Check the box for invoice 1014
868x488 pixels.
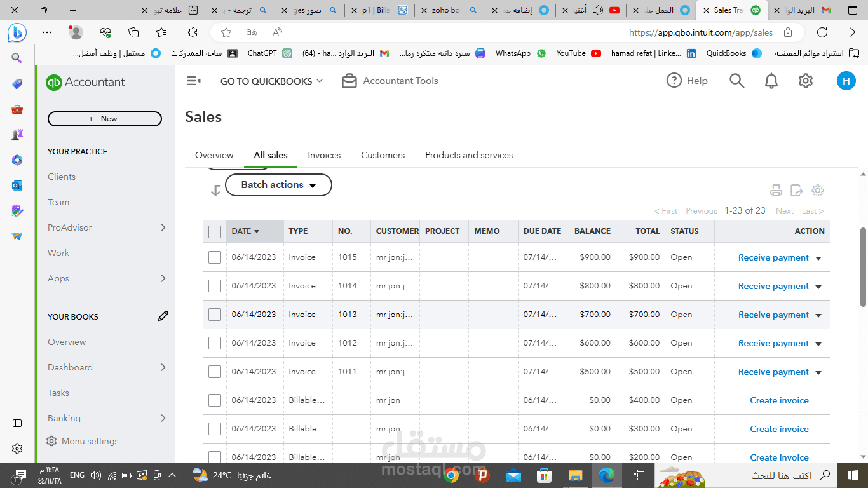click(x=215, y=286)
